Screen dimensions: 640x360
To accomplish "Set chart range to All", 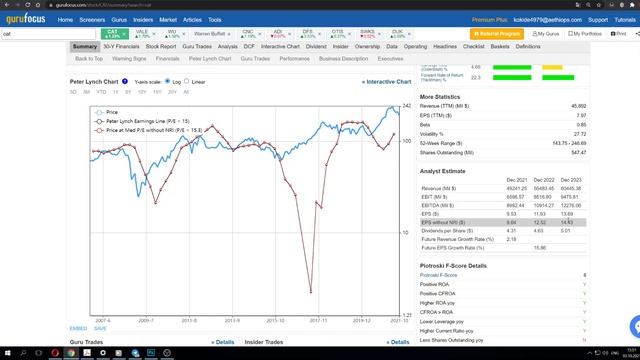I will [x=186, y=92].
